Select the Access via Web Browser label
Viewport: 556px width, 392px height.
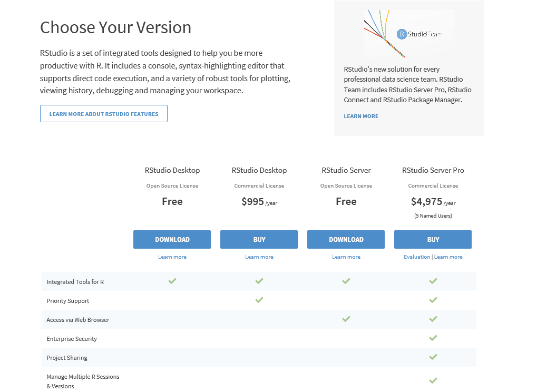(77, 320)
